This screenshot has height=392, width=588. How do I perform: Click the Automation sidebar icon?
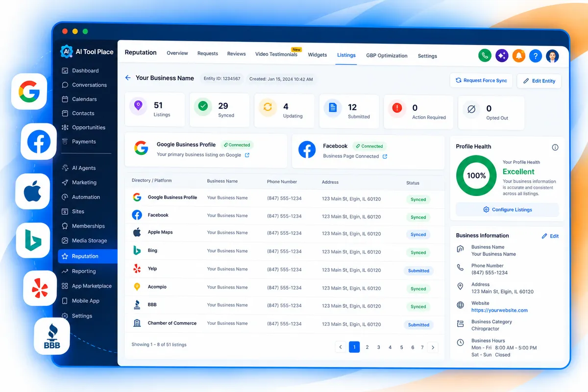pos(65,197)
